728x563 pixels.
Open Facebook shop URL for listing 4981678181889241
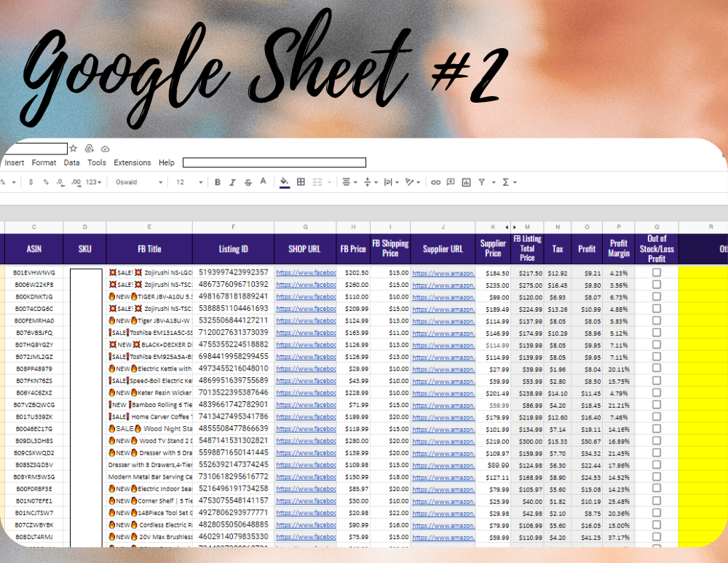coord(306,297)
